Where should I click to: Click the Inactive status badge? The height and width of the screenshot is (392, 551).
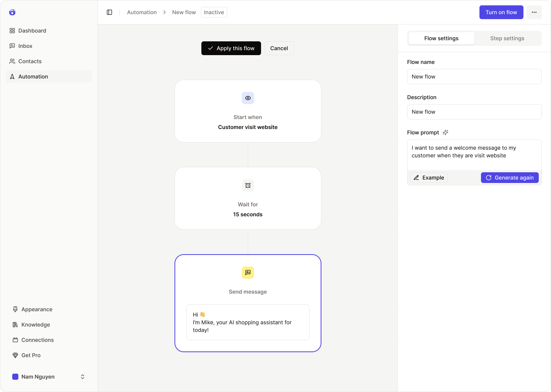point(214,12)
